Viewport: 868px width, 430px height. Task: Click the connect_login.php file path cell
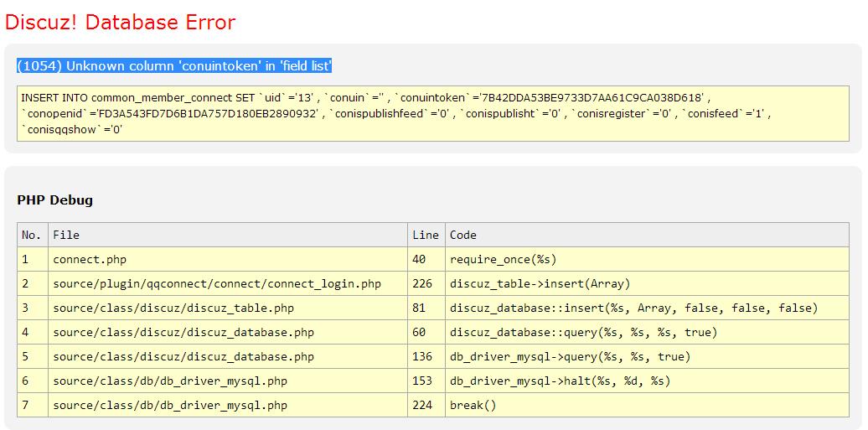click(x=217, y=283)
